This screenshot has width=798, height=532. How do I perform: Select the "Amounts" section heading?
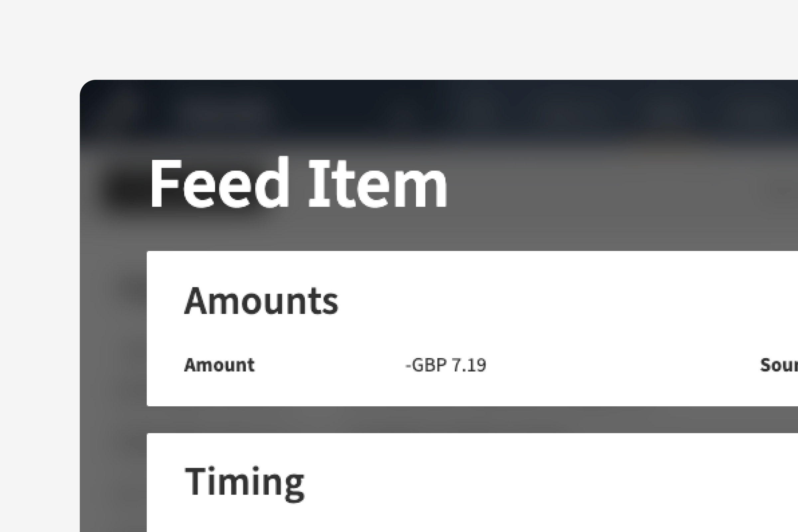261,301
